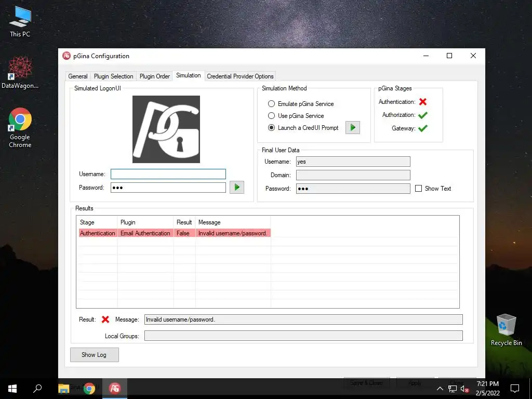Run simulated logon with green play button beside Password
The width and height of the screenshot is (532, 399).
[x=237, y=187]
